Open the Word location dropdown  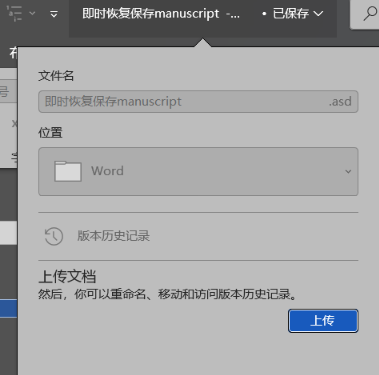pos(198,171)
